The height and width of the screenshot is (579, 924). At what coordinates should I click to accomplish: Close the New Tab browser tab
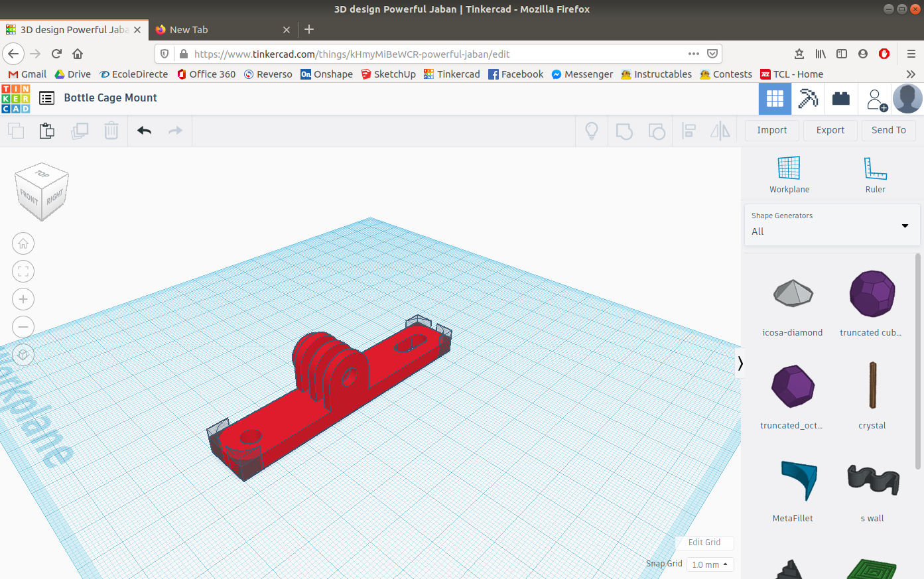coord(287,30)
